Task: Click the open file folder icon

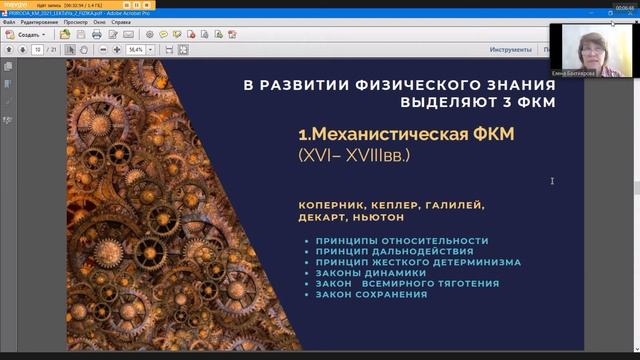Action: pos(65,35)
